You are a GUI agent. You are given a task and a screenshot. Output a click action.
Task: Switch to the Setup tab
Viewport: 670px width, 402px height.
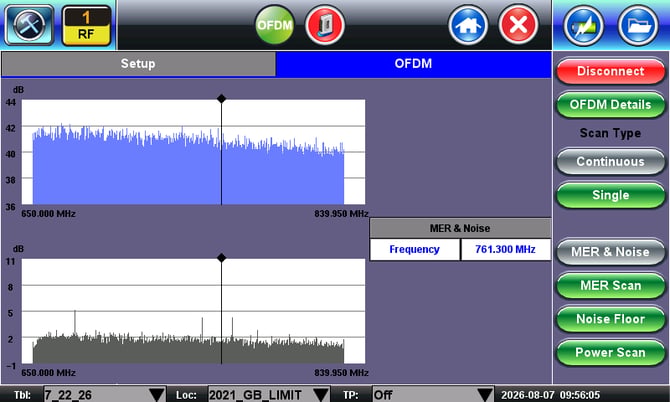point(138,64)
